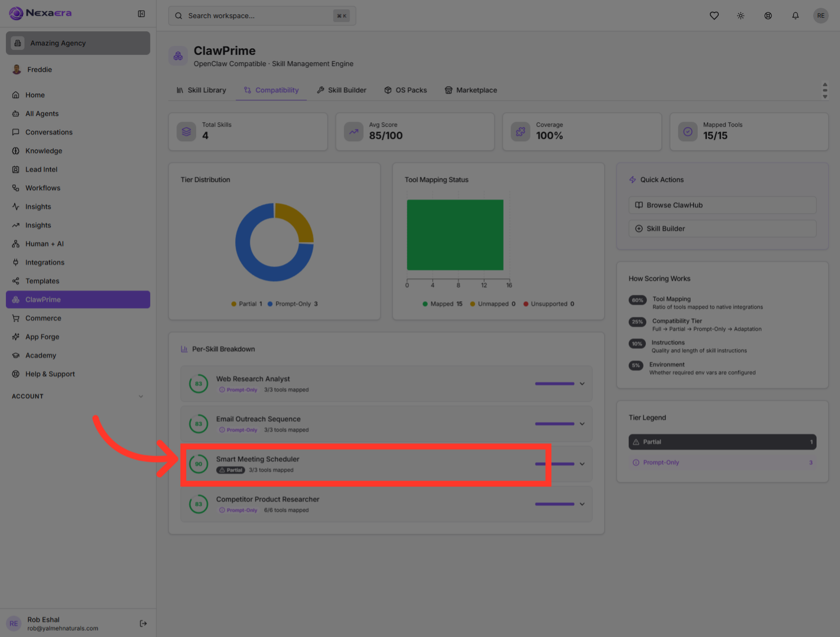Open the Marketplace tab

tap(471, 90)
